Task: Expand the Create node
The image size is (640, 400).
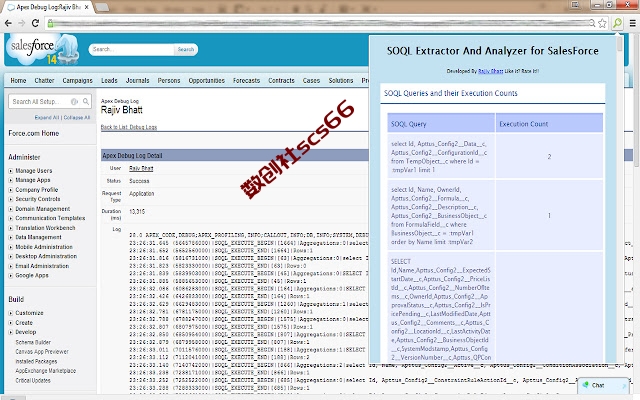Action: click(11, 323)
